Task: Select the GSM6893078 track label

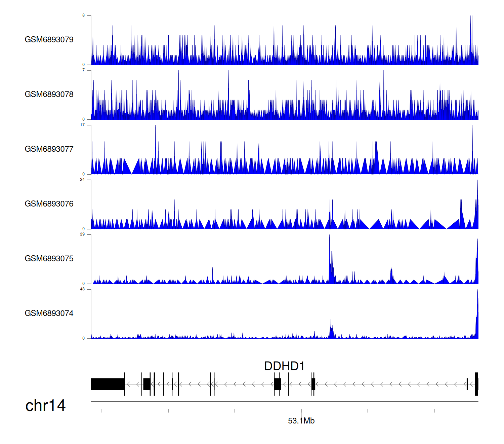Action: tap(49, 95)
